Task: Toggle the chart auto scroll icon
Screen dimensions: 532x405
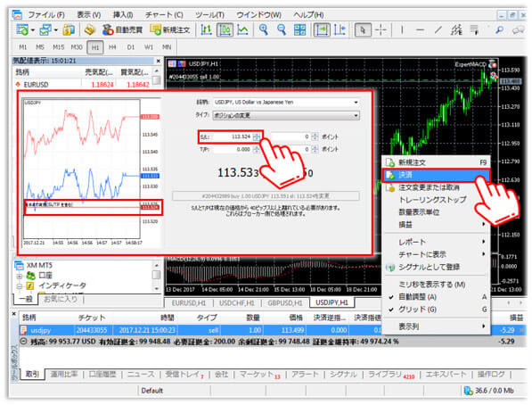Action: tap(322, 30)
